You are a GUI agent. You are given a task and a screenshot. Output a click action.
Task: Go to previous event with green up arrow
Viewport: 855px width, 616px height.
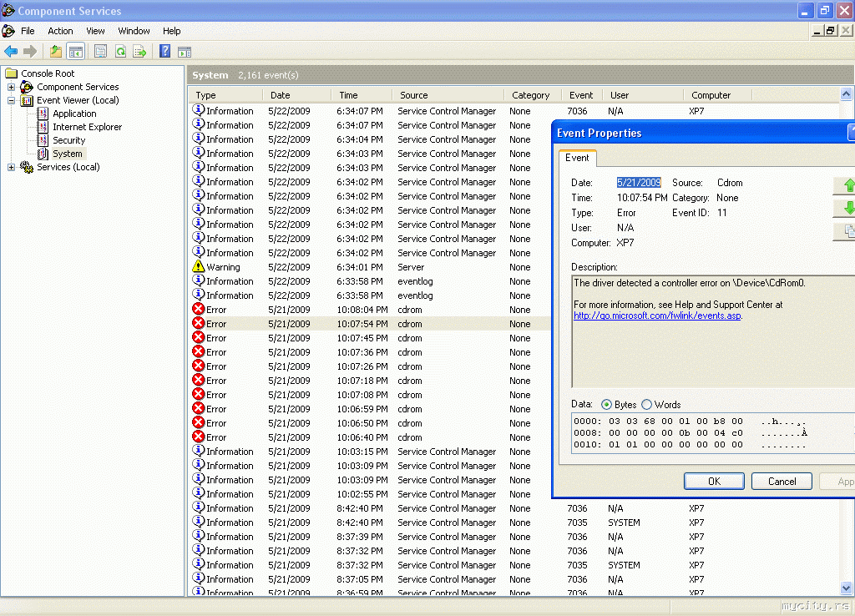tap(848, 185)
